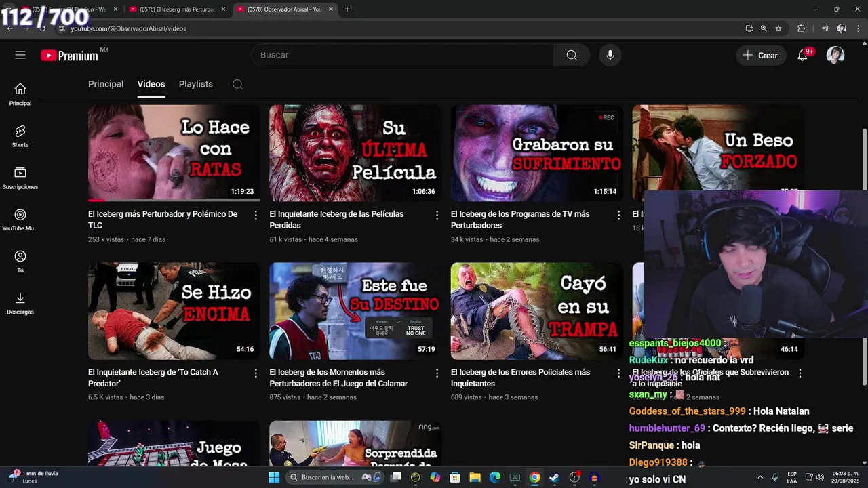Open title 'El Inquietante Iceberg de las Películas Perdidas'
Image resolution: width=868 pixels, height=488 pixels.
point(336,220)
